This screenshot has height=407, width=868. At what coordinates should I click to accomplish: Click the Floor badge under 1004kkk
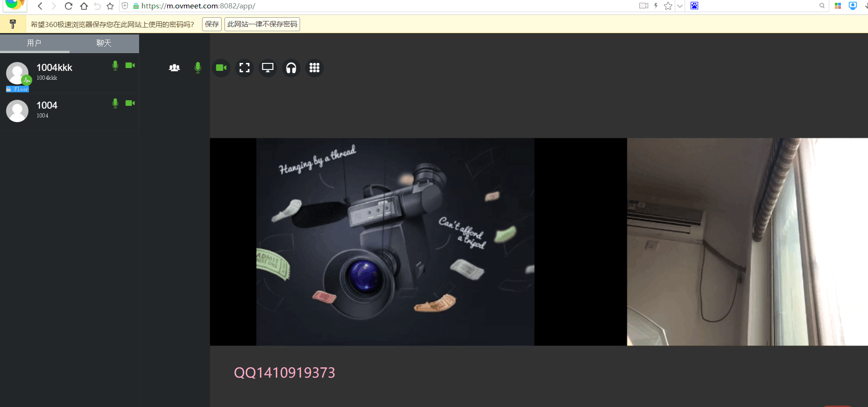click(x=17, y=89)
